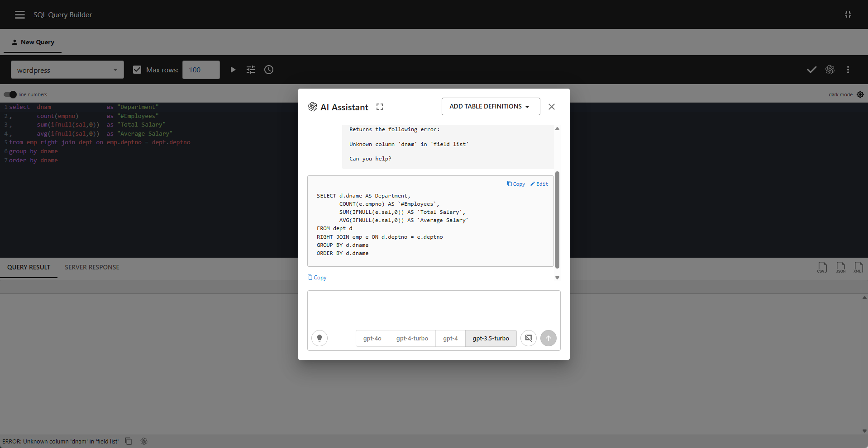This screenshot has height=448, width=868.
Task: Click Edit link in SQL code block
Action: click(x=539, y=184)
